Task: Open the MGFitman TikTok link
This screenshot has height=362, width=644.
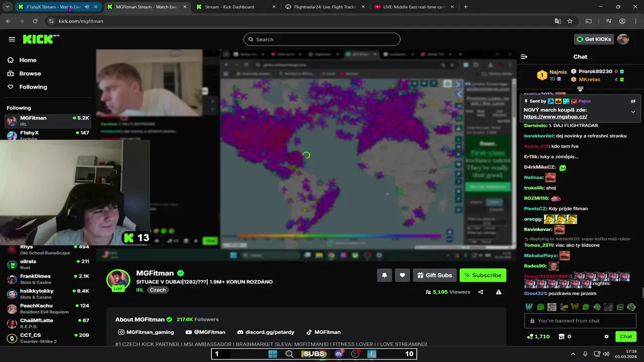Action: pyautogui.click(x=323, y=332)
